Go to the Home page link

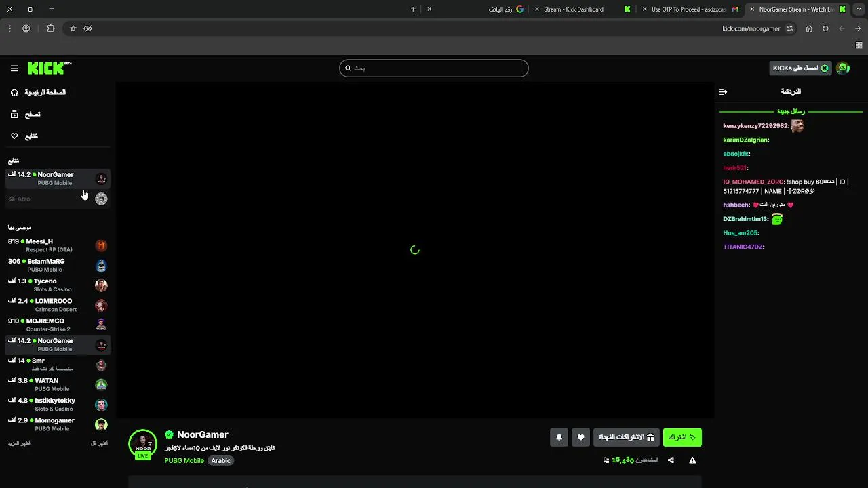tap(39, 92)
